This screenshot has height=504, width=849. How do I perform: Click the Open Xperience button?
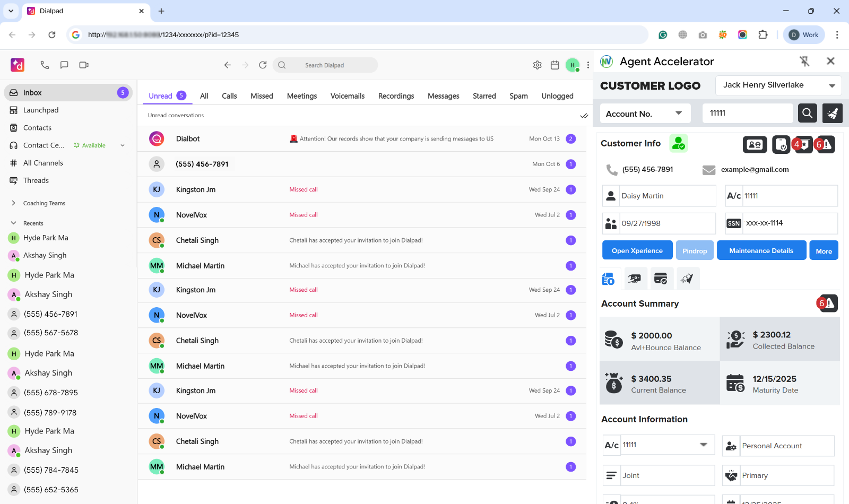coord(637,250)
